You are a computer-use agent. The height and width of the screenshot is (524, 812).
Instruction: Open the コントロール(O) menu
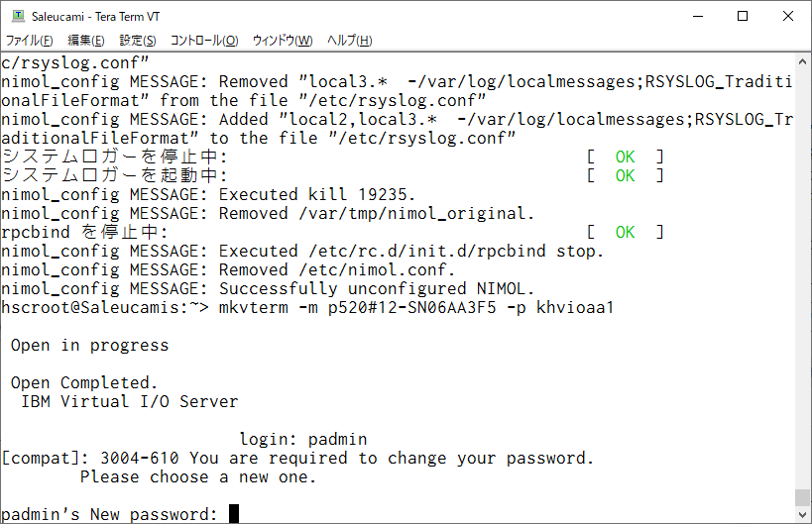click(204, 41)
